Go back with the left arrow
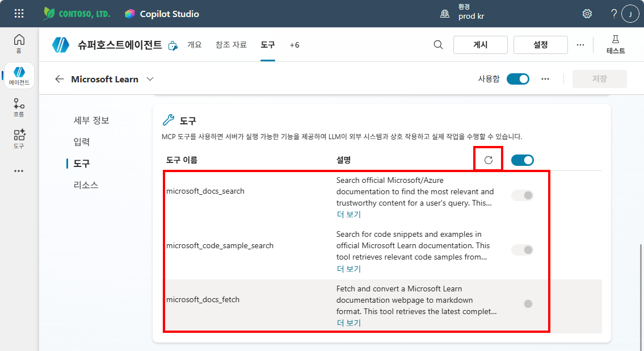The width and height of the screenshot is (644, 351). point(60,79)
